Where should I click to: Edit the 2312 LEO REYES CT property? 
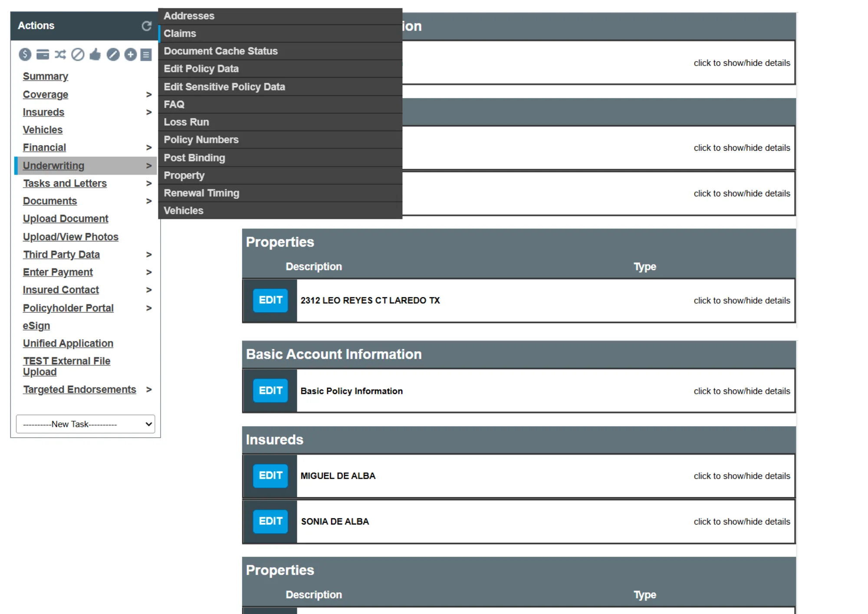pos(270,300)
